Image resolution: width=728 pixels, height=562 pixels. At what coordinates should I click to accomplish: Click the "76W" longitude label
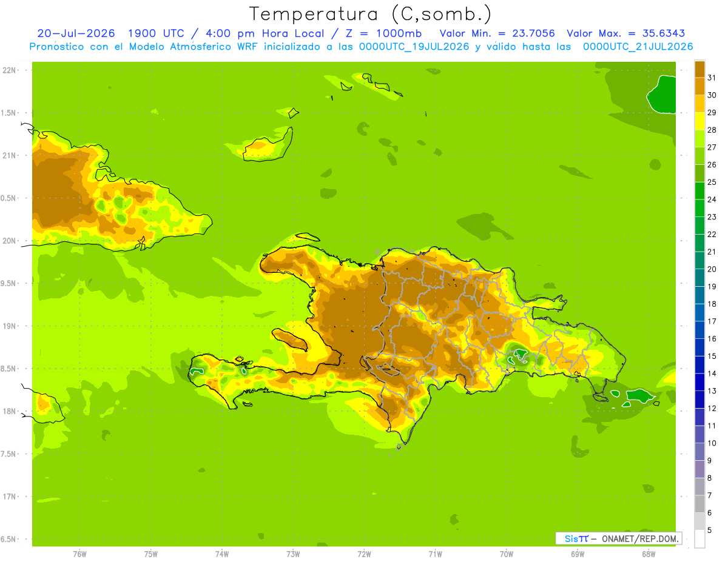(x=79, y=554)
